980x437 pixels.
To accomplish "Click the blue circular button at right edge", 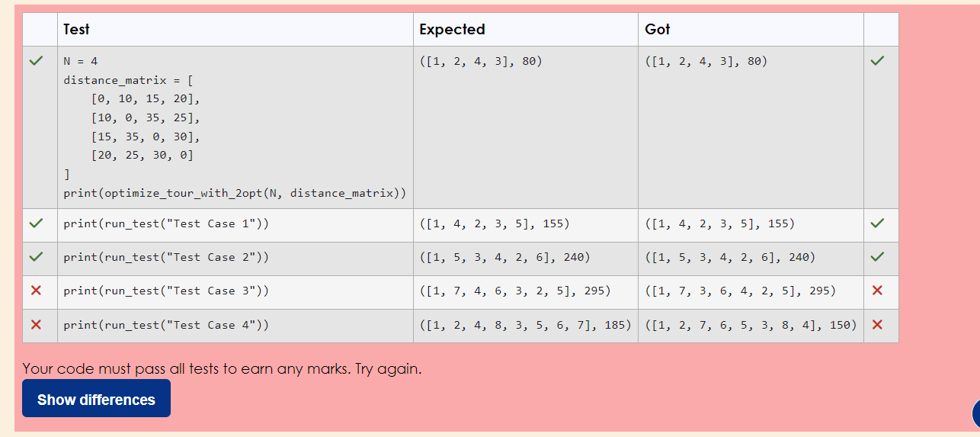I will (975, 413).
